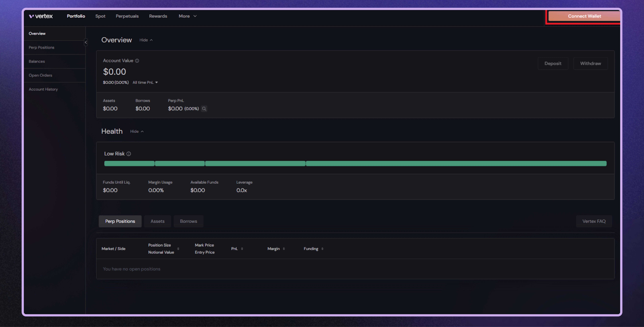Select Account History in the sidebar

pos(55,89)
